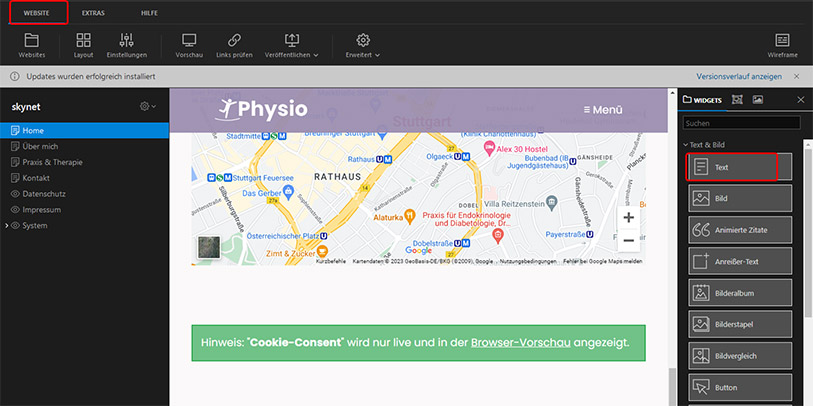Click the Zimt & Zucker map marker
The image size is (813, 406).
tap(323, 254)
